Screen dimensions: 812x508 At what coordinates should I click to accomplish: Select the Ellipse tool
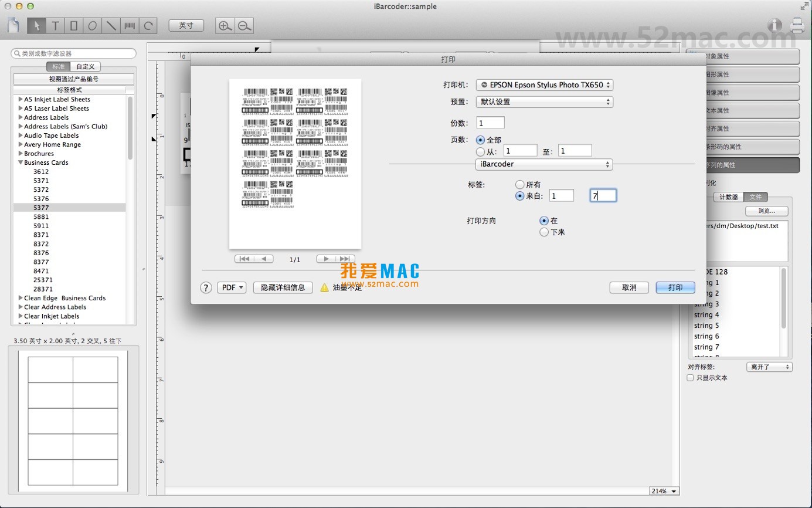92,26
